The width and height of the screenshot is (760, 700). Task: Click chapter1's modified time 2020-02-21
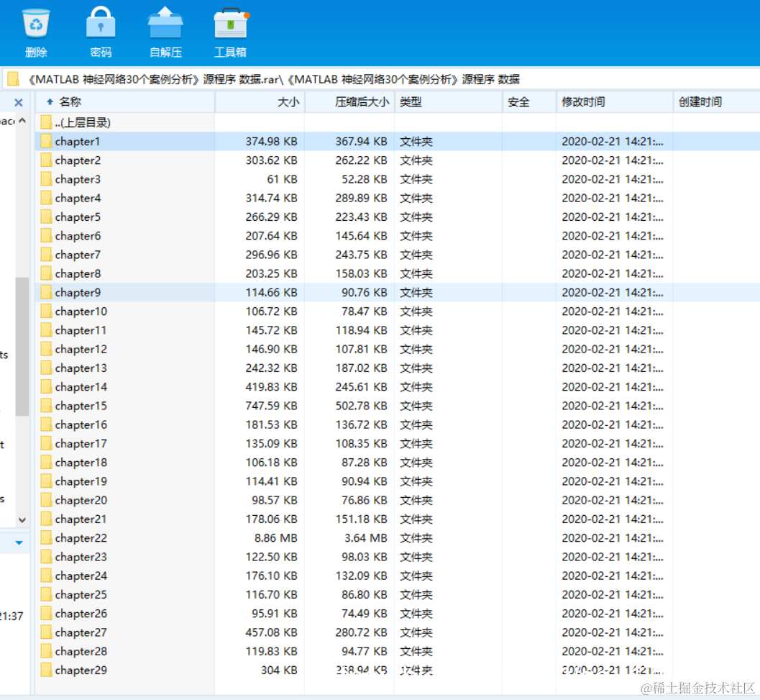click(613, 141)
